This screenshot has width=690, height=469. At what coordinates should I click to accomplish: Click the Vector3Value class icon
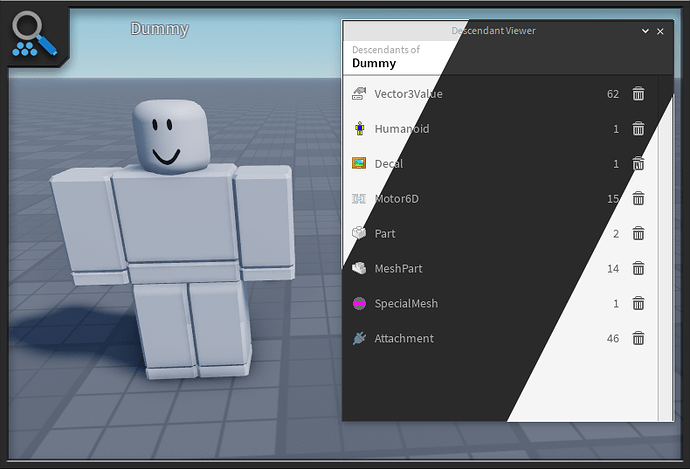coord(359,93)
